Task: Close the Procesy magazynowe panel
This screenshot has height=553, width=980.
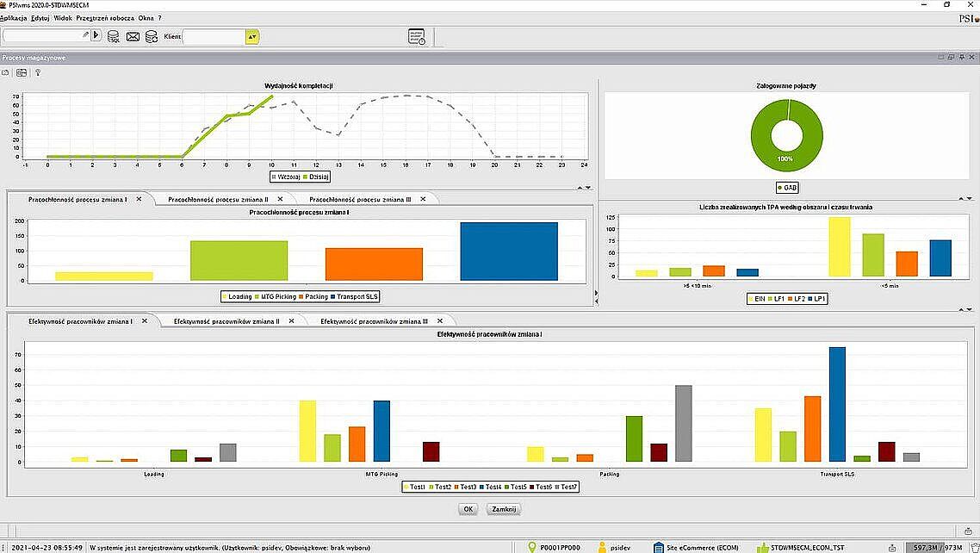Action: [x=972, y=58]
